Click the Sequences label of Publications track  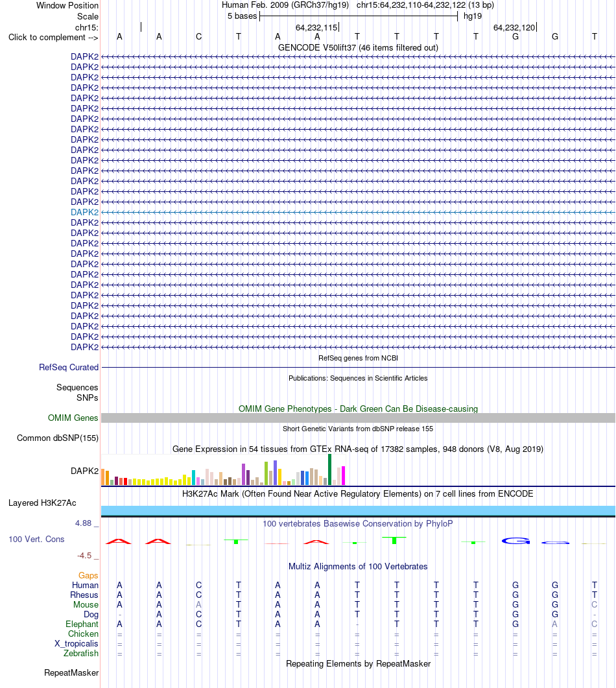point(77,387)
